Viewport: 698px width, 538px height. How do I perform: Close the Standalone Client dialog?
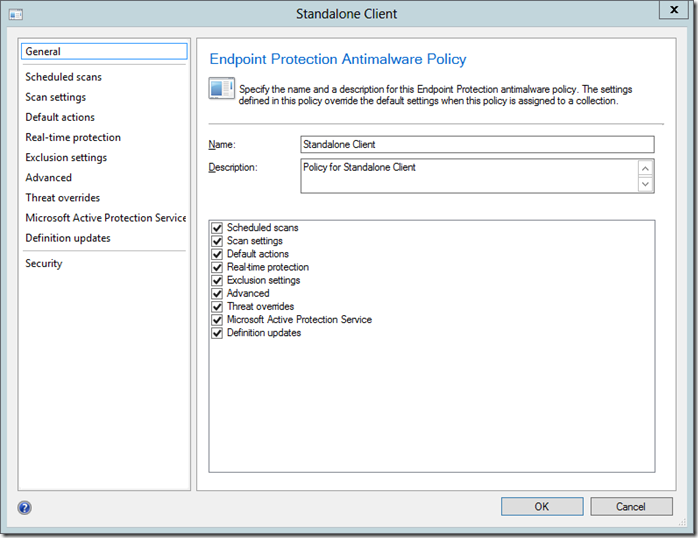674,9
